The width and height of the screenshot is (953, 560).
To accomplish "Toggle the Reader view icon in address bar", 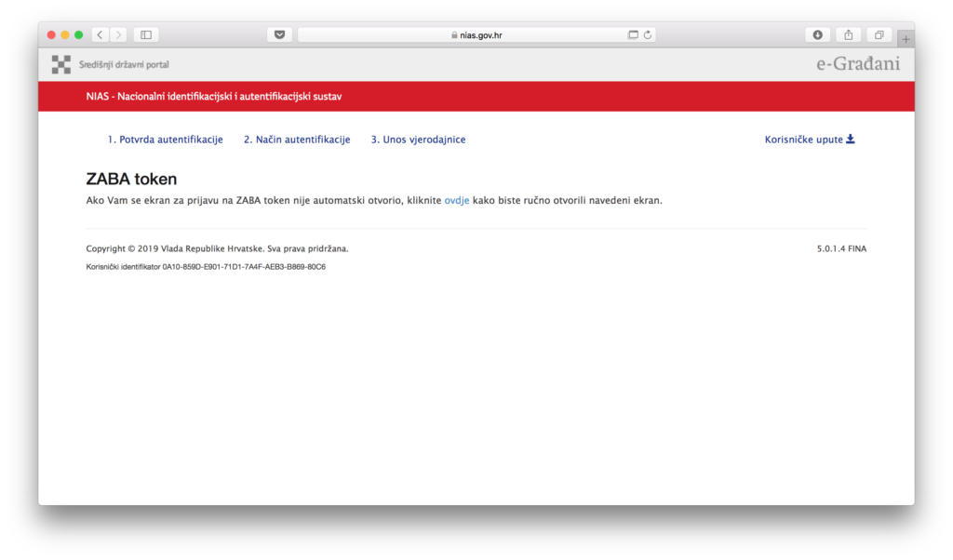I will [633, 35].
